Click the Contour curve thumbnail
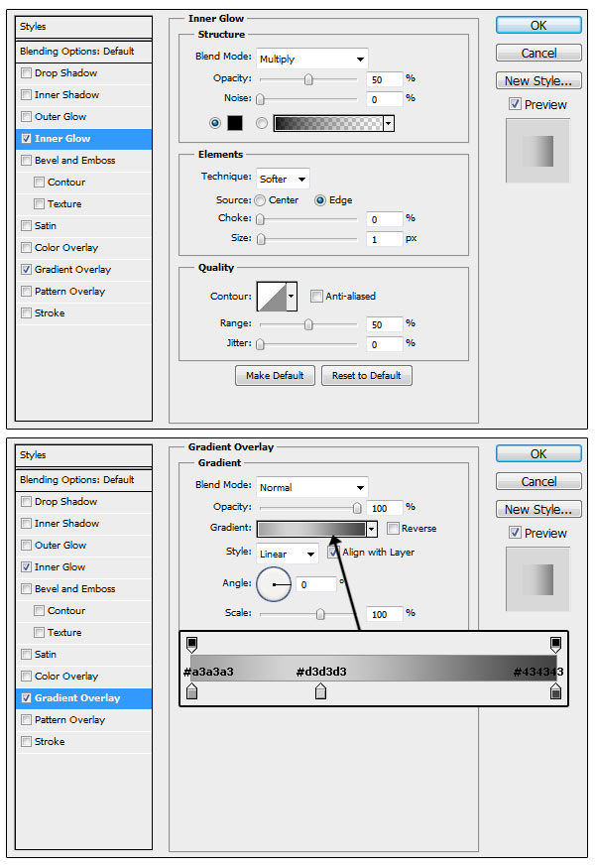 (273, 297)
